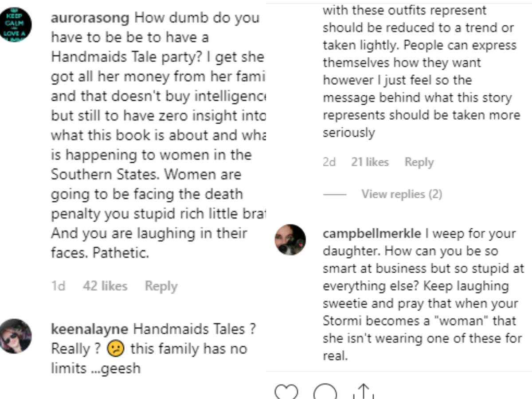Click the 1d timestamp on aurorasong's comment
Image resolution: width=532 pixels, height=399 pixels.
tap(58, 286)
